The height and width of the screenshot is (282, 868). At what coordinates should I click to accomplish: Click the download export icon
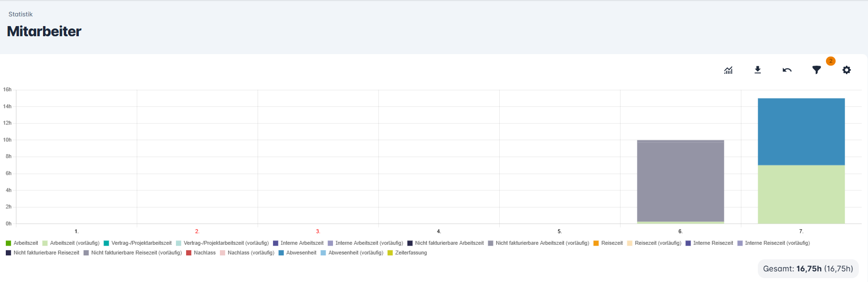coord(758,70)
